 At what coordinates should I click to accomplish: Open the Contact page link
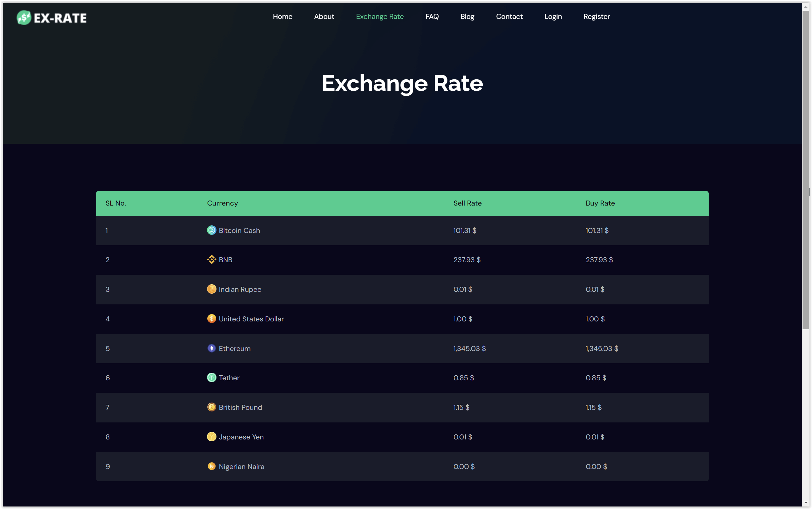[x=509, y=16]
